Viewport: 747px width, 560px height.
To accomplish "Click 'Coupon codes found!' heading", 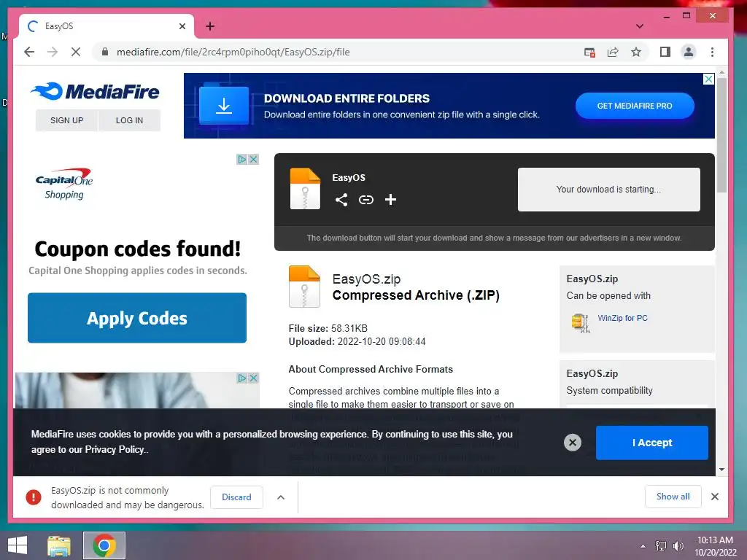I will [x=138, y=249].
